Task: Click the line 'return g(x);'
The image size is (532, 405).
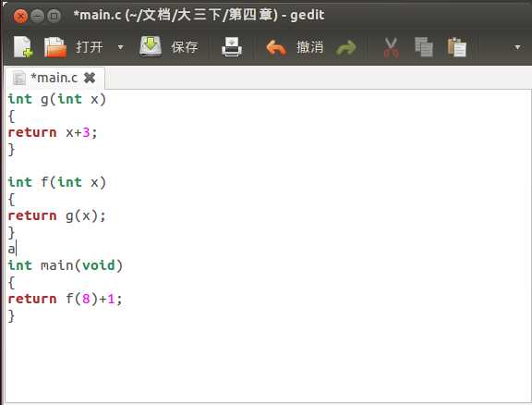Action: (x=56, y=215)
